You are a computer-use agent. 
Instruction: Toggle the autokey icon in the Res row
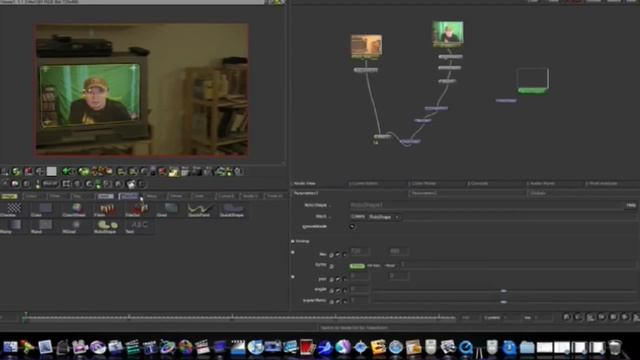coord(338,255)
